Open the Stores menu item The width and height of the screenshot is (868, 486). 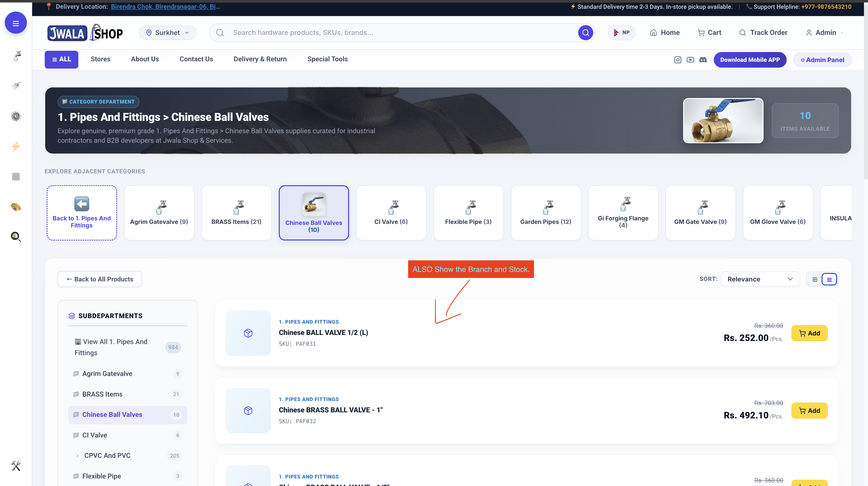[100, 59]
